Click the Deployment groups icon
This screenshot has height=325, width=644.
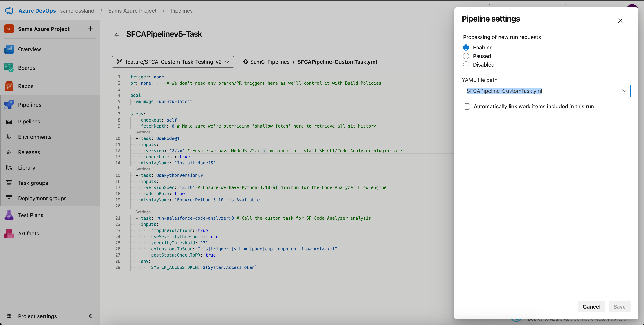pyautogui.click(x=9, y=198)
